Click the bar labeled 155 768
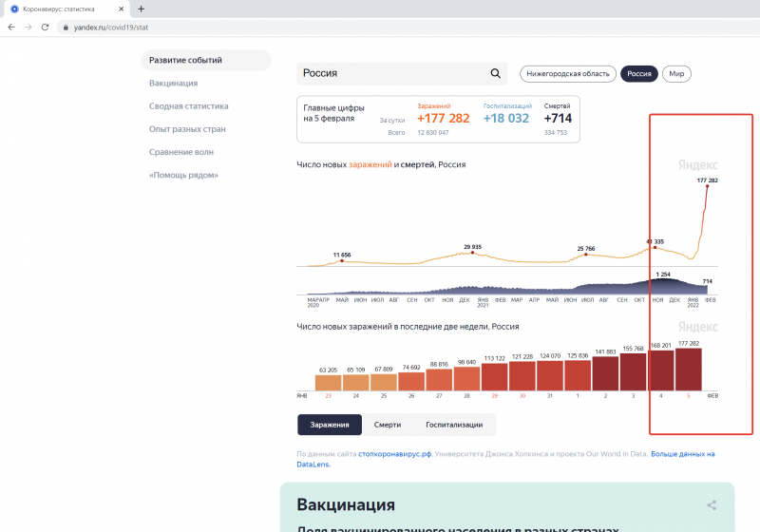The height and width of the screenshot is (532, 760). 633,371
